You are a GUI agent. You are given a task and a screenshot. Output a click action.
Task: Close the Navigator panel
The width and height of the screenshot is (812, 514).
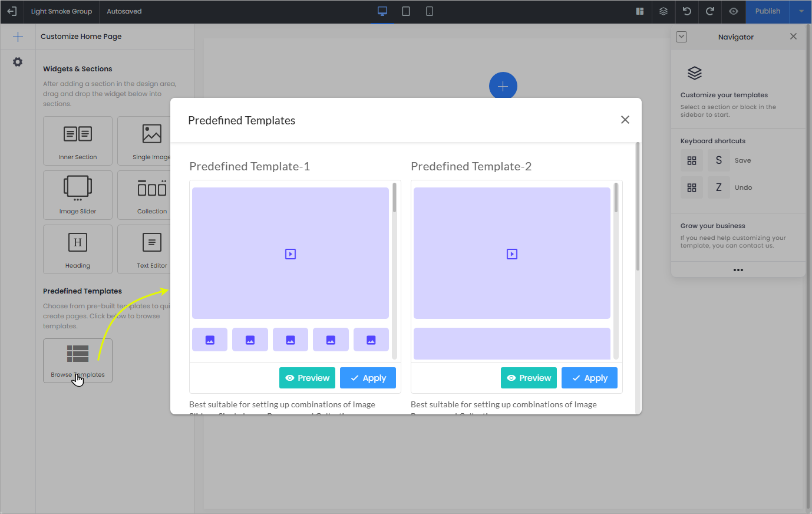coord(793,37)
